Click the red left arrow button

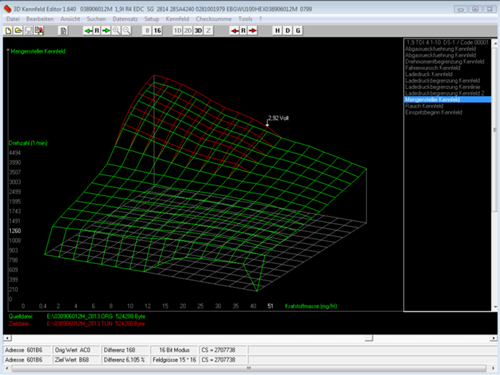[x=235, y=31]
